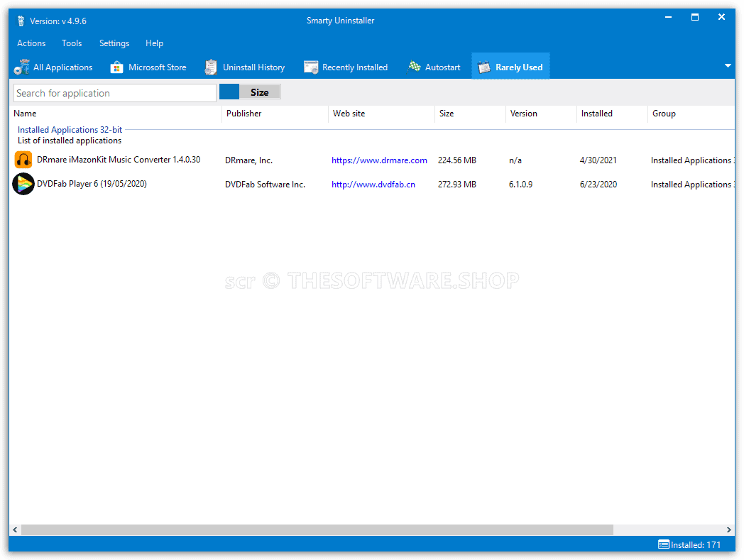
Task: Click the Rarely Used calendar icon
Action: click(x=484, y=67)
